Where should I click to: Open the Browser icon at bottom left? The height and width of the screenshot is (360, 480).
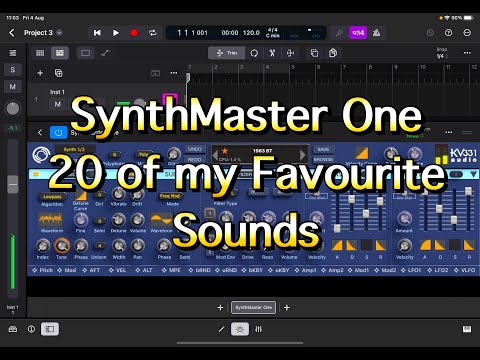pyautogui.click(x=13, y=329)
